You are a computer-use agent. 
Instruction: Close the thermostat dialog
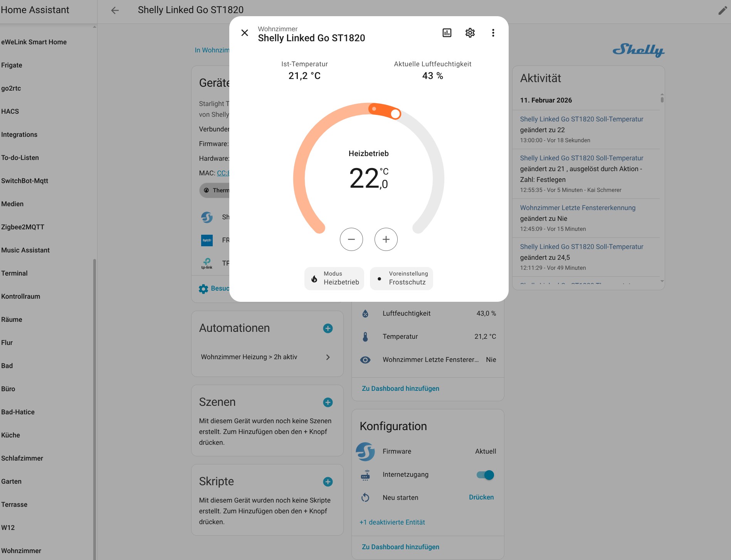point(245,33)
